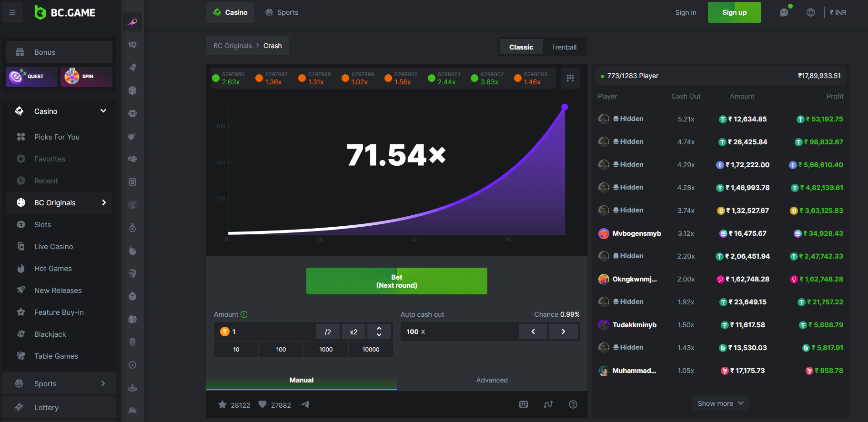868x422 pixels.
Task: Focus the bet Amount input field
Action: tap(264, 332)
